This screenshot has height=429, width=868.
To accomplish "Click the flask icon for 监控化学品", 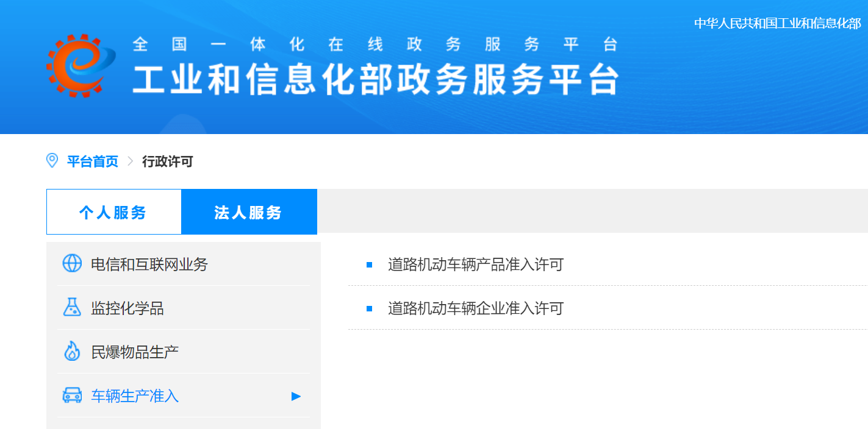I will click(72, 307).
